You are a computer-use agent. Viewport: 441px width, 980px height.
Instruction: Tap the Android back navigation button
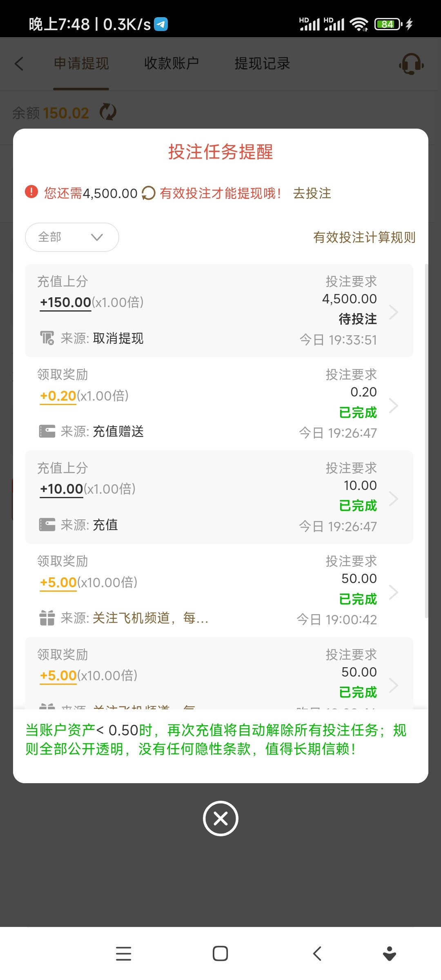317,953
